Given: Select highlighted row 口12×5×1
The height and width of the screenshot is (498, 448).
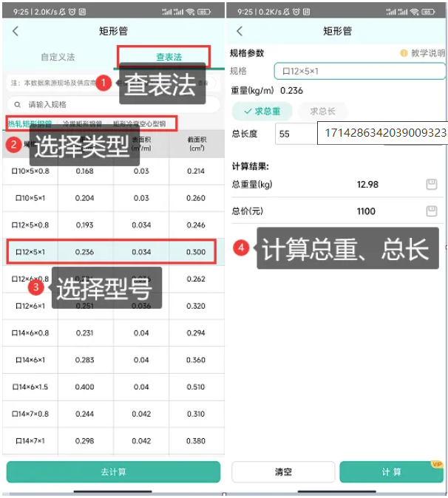Looking at the screenshot, I should point(112,252).
